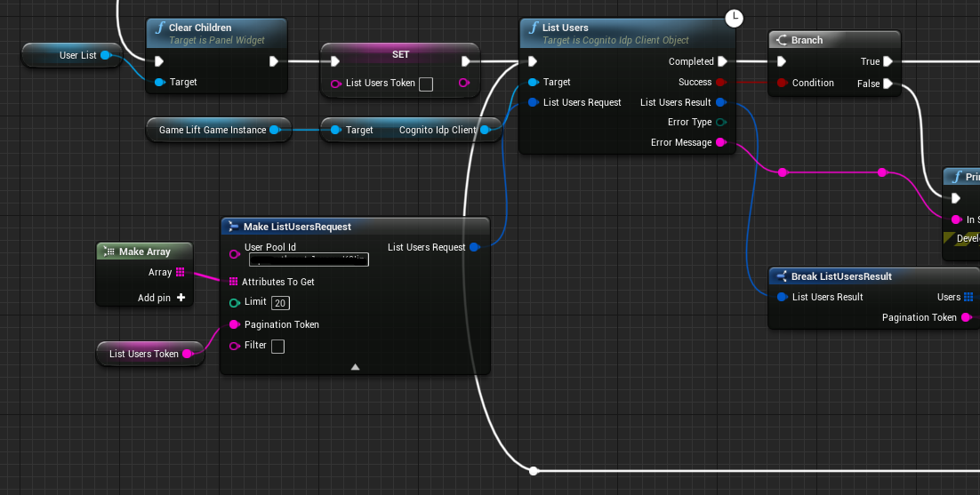Screen dimensions: 980x495
Task: Click the Error Message output pin
Action: 720,142
